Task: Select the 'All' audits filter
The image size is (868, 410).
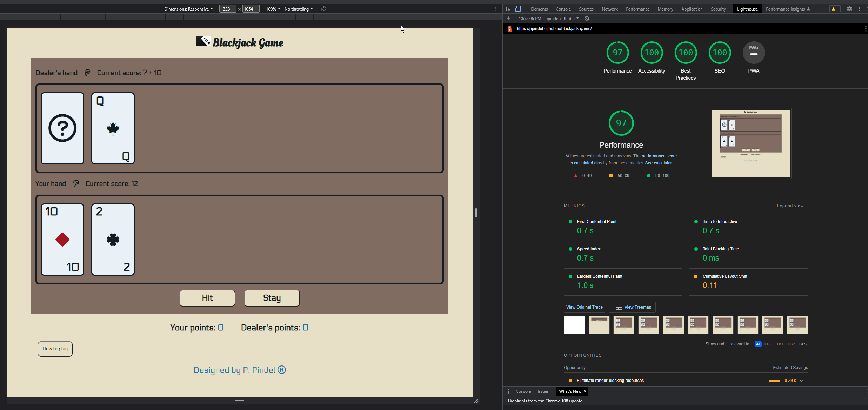Action: (758, 344)
